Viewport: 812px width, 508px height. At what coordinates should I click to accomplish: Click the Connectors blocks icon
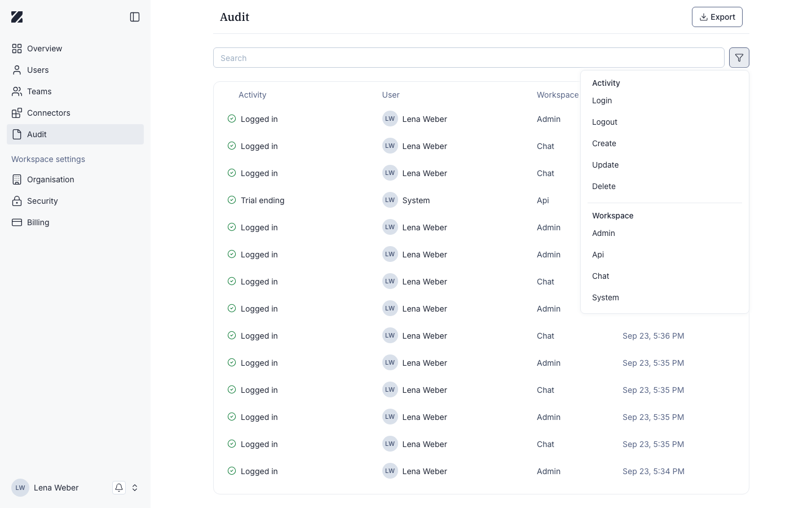pos(17,113)
